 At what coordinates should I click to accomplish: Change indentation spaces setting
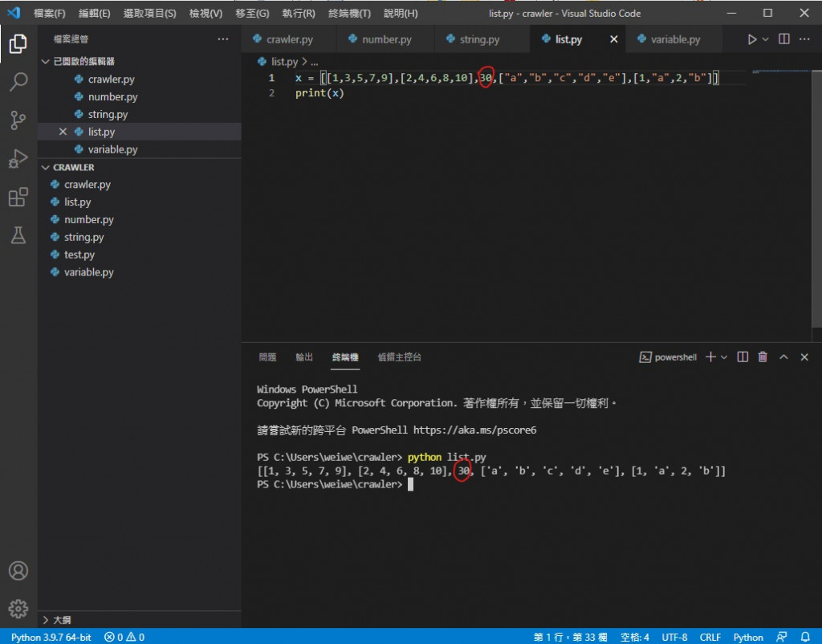pos(634,638)
